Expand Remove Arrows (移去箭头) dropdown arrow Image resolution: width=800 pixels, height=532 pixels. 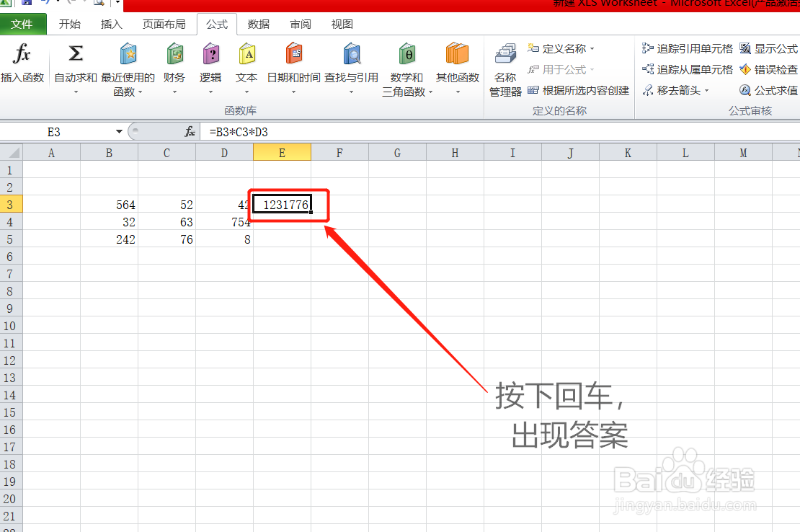tap(706, 91)
